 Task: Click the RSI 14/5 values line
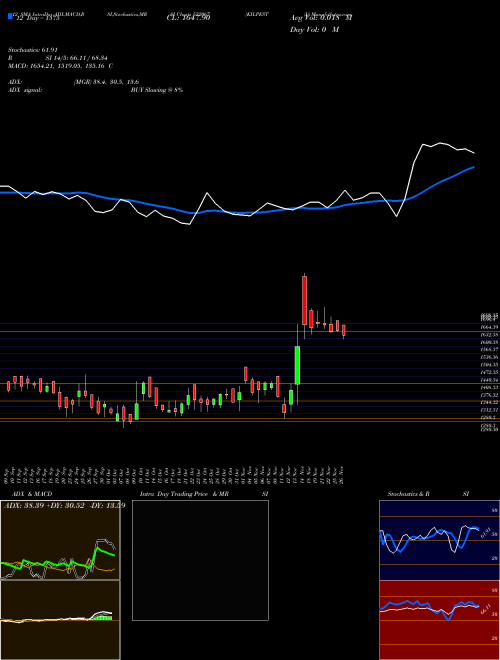(x=58, y=58)
